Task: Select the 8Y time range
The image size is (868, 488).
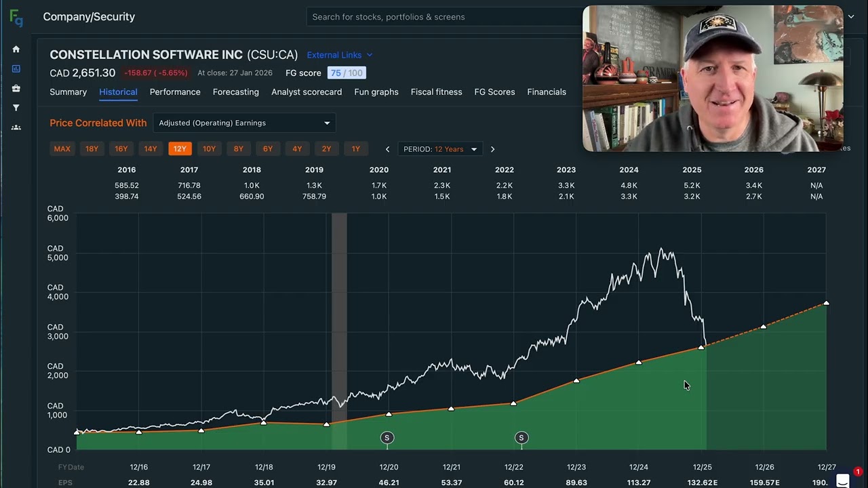Action: click(238, 149)
